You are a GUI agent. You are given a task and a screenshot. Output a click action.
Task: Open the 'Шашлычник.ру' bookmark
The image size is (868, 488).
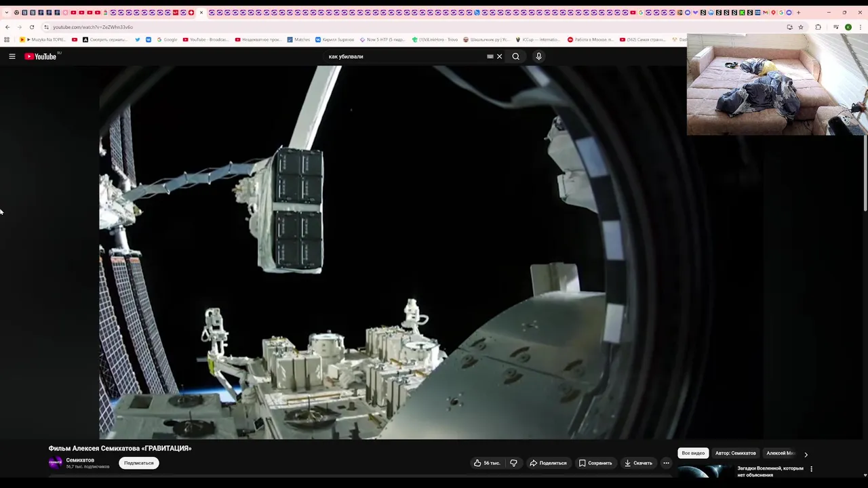coord(486,39)
